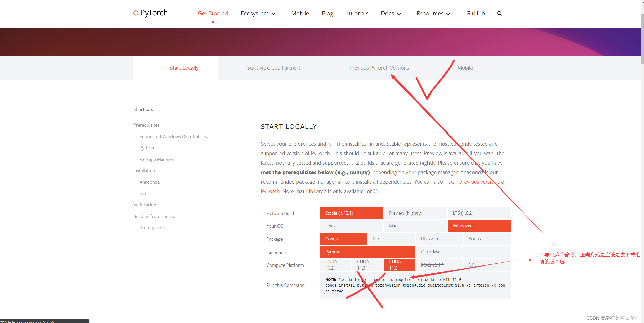Image resolution: width=644 pixels, height=323 pixels.
Task: Jump to pip shortcut in sidebar
Action: pos(143,194)
